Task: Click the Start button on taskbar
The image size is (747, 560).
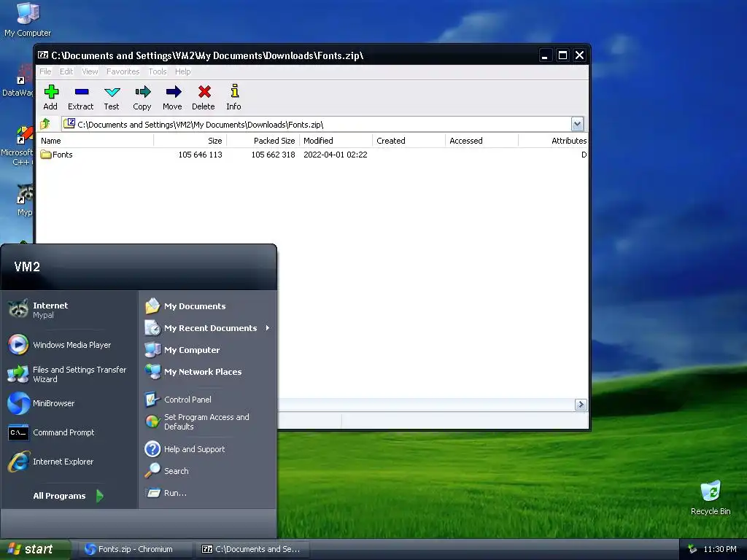Action: point(35,549)
